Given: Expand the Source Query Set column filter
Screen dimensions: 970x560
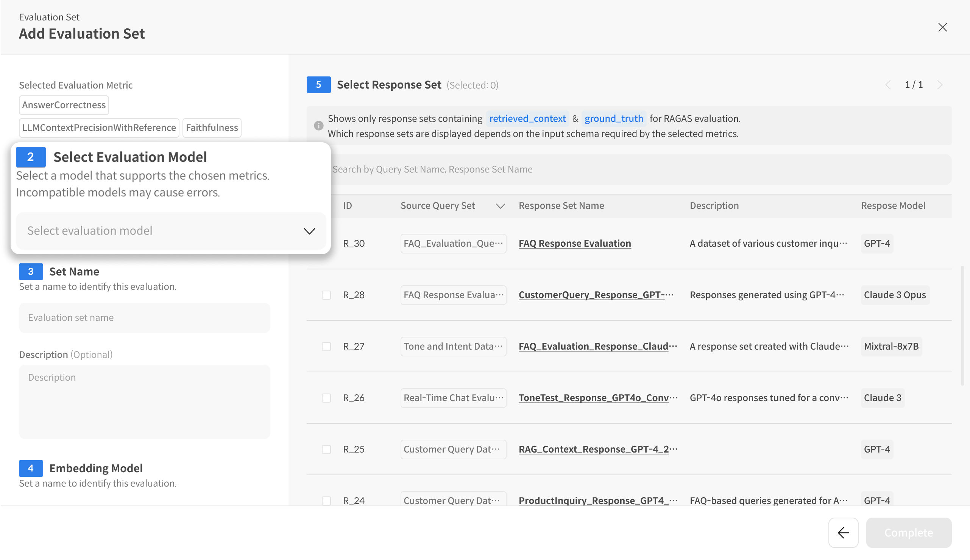Looking at the screenshot, I should [x=500, y=206].
